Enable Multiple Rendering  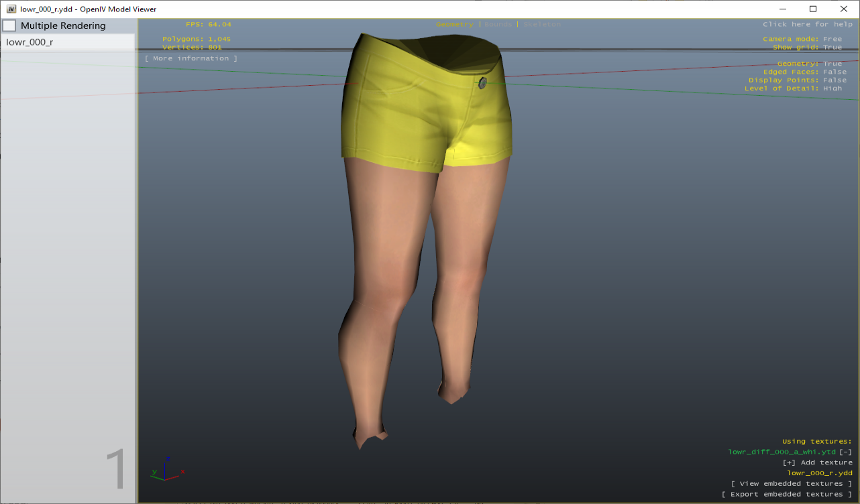[9, 25]
